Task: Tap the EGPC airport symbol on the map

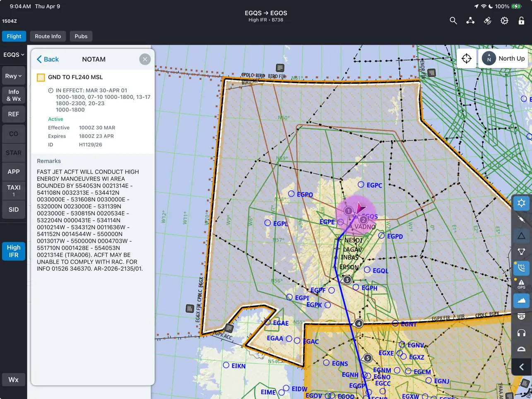Action: 361,185
